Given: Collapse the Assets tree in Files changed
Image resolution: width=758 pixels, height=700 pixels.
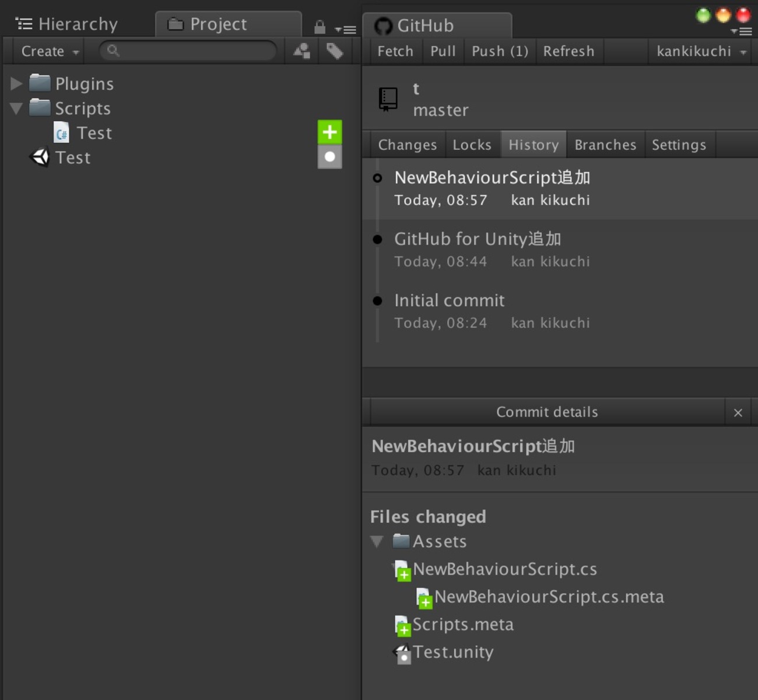Looking at the screenshot, I should (x=377, y=541).
